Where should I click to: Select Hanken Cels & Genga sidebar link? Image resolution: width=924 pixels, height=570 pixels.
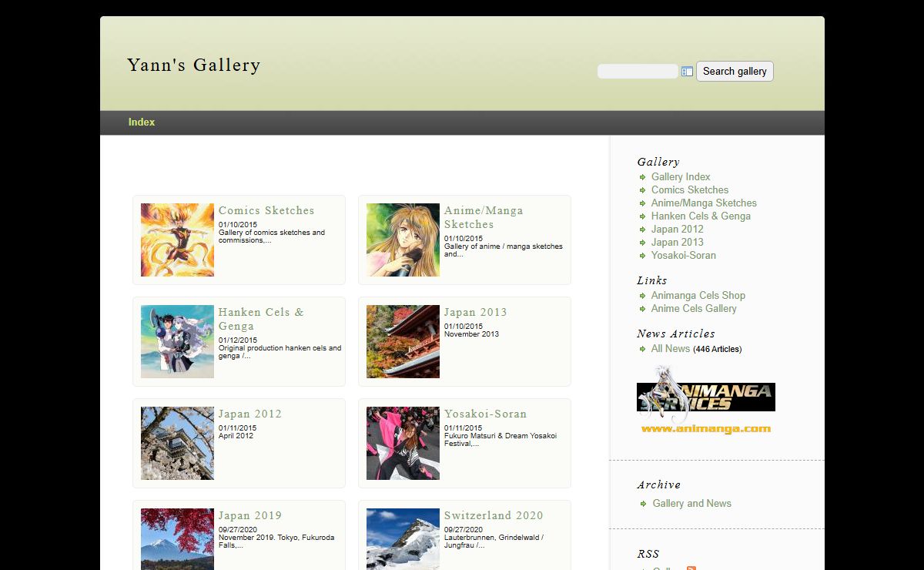(701, 216)
